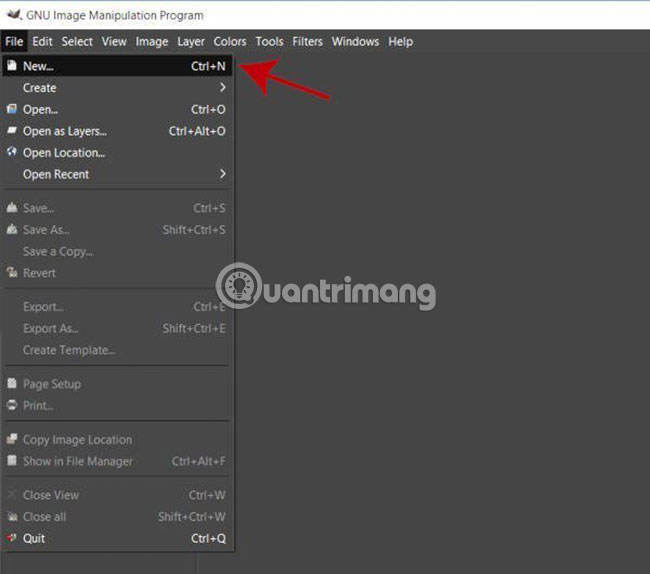The width and height of the screenshot is (650, 574).
Task: Choose Export As... menu entry
Action: point(117,328)
